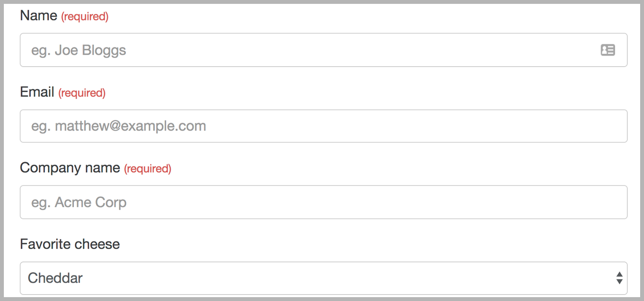Click the up-down arrows icon on cheese select
Viewport: 644px width, 301px height.
(619, 278)
